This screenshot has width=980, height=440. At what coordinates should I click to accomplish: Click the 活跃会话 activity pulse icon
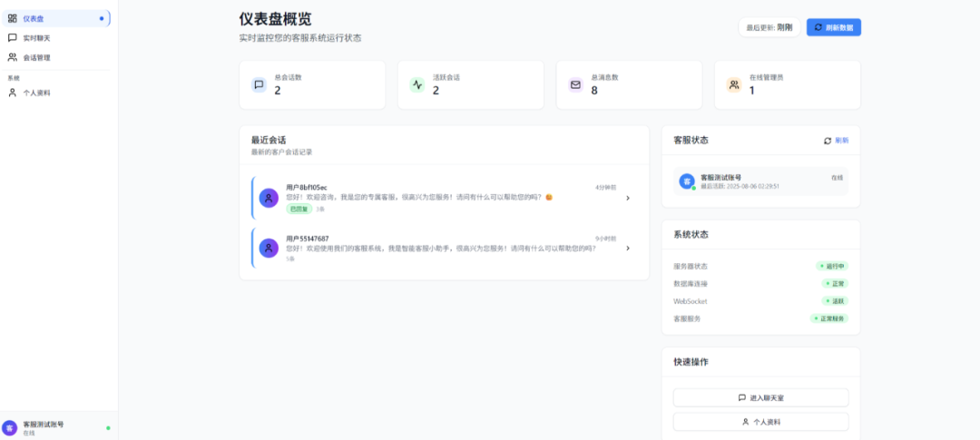(417, 85)
